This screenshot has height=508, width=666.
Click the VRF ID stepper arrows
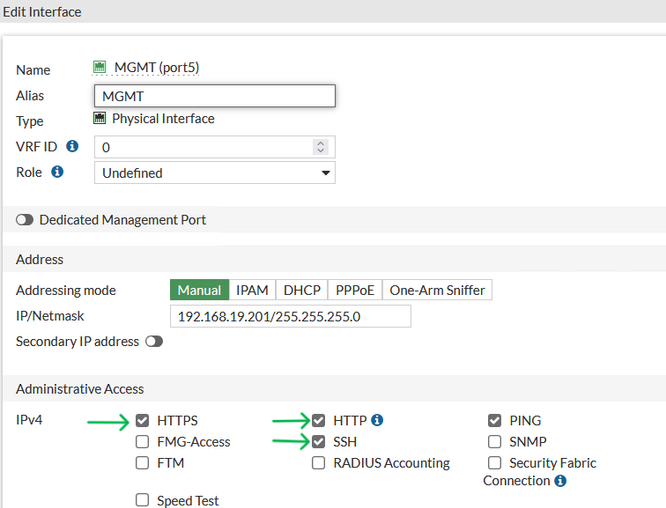320,147
